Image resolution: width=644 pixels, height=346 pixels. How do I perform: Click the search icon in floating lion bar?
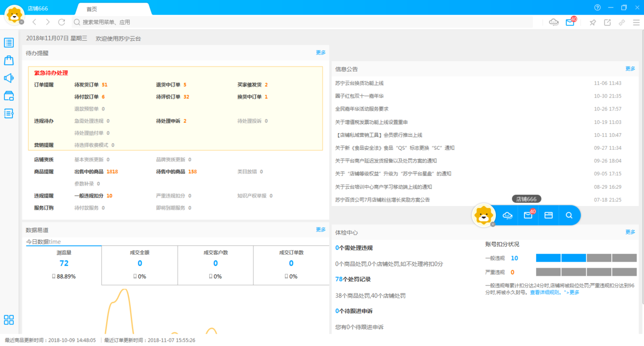(x=569, y=215)
